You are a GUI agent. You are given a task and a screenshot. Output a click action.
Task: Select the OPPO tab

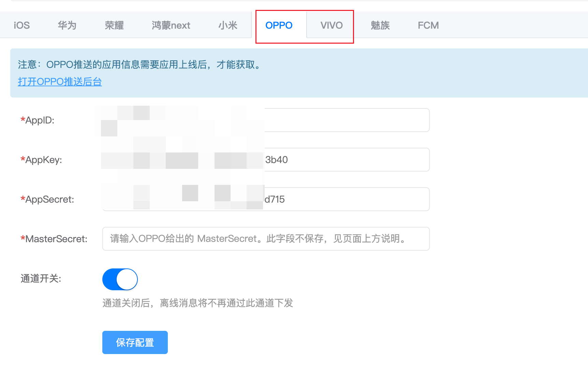pyautogui.click(x=279, y=25)
